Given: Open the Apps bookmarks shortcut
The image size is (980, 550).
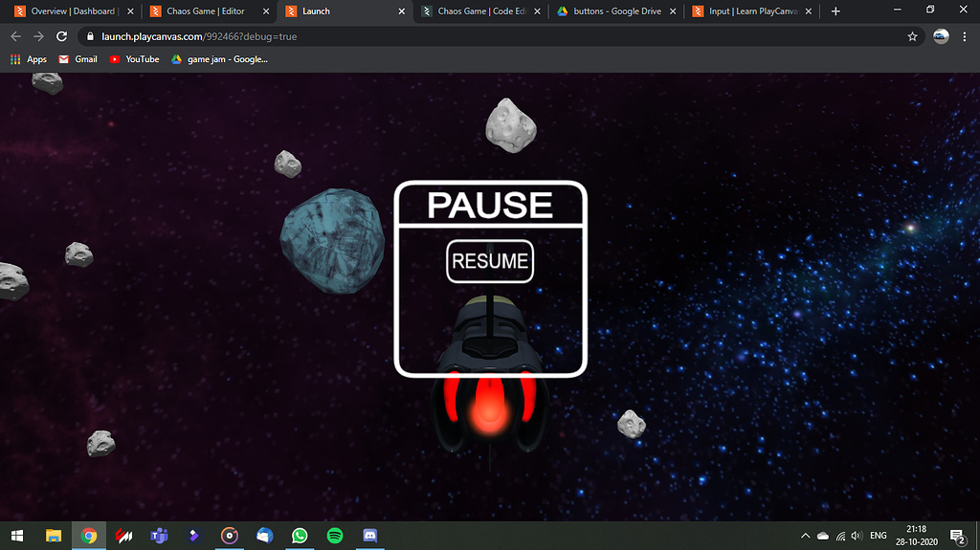Looking at the screenshot, I should (29, 59).
